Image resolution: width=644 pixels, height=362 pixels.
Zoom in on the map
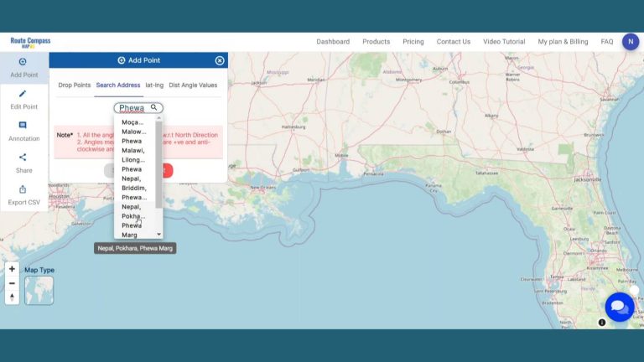pyautogui.click(x=12, y=269)
